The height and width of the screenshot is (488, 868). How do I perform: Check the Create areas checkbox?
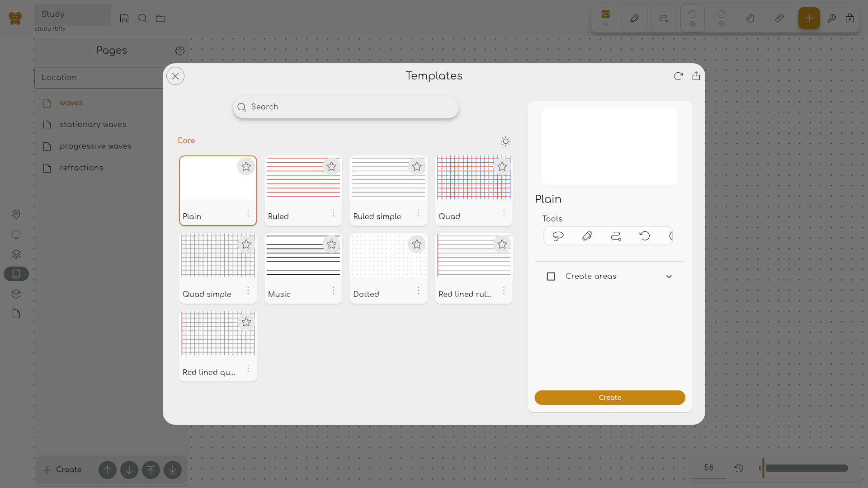551,276
